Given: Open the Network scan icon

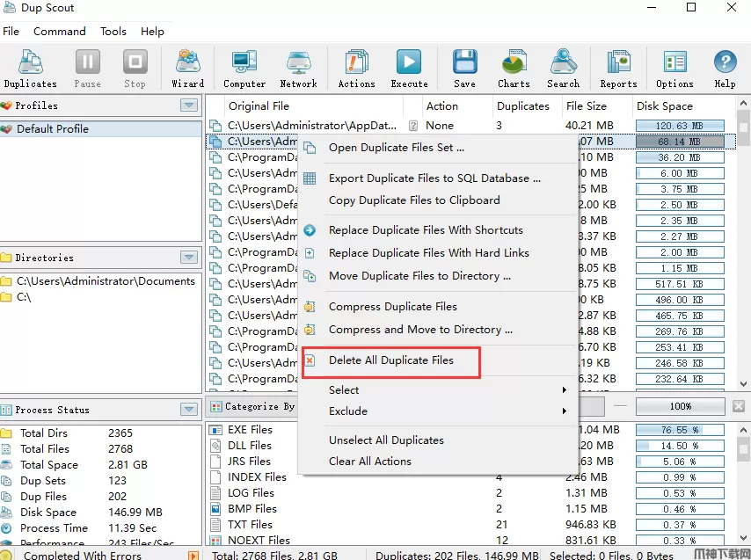Looking at the screenshot, I should point(298,69).
